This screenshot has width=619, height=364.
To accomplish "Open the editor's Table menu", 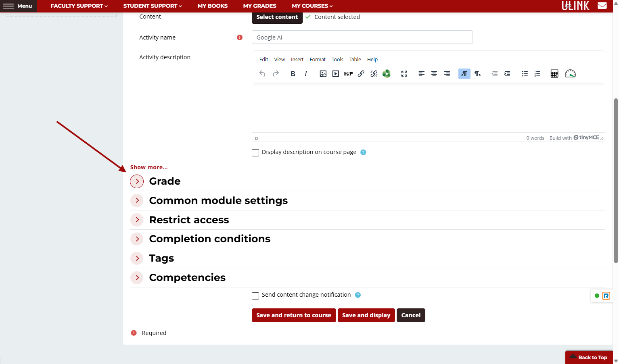I will pos(355,60).
